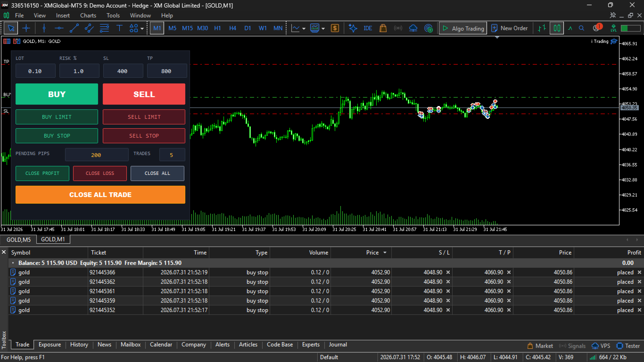Open the Tools menu
This screenshot has width=644, height=362.
tap(113, 16)
